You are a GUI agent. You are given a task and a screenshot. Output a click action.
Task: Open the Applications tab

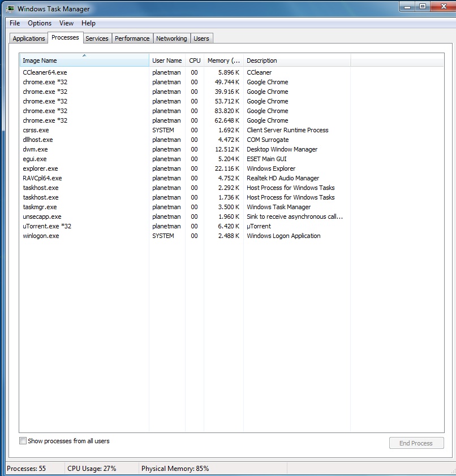pos(29,38)
